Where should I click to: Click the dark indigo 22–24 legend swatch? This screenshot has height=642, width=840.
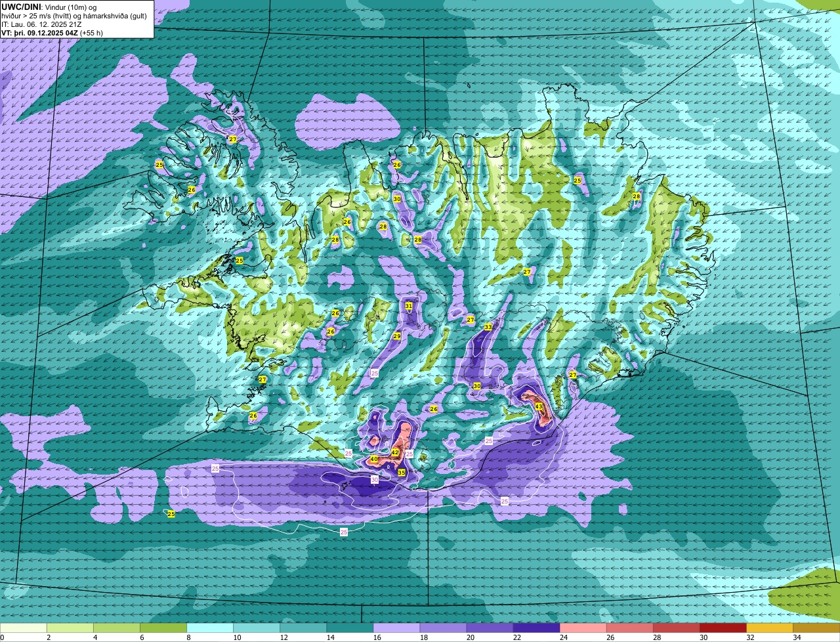click(x=536, y=628)
